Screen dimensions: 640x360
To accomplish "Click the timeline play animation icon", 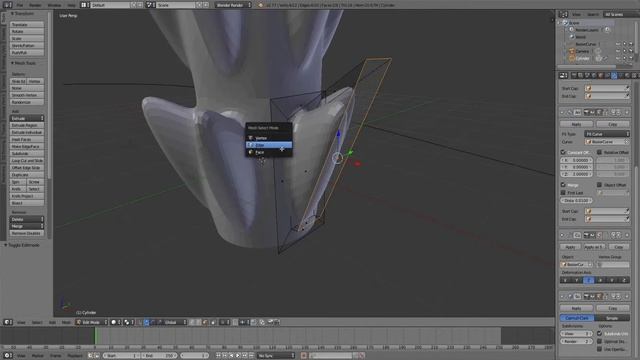I will (238, 356).
